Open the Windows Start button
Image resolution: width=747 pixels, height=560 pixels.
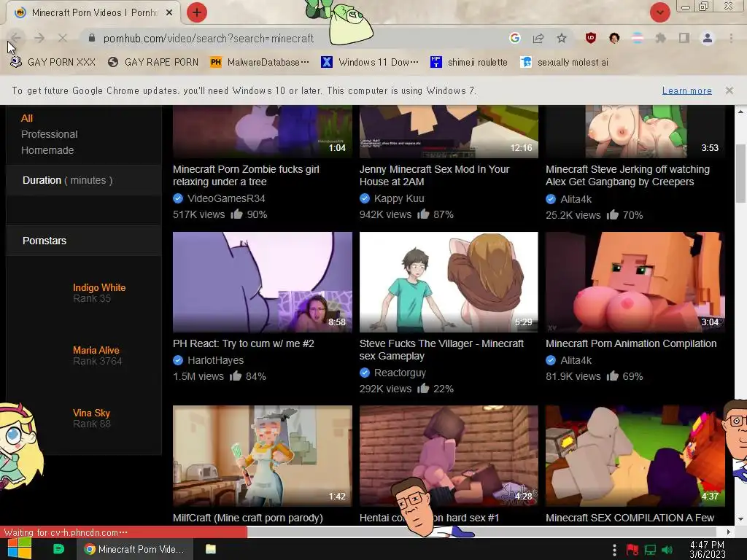[20, 549]
